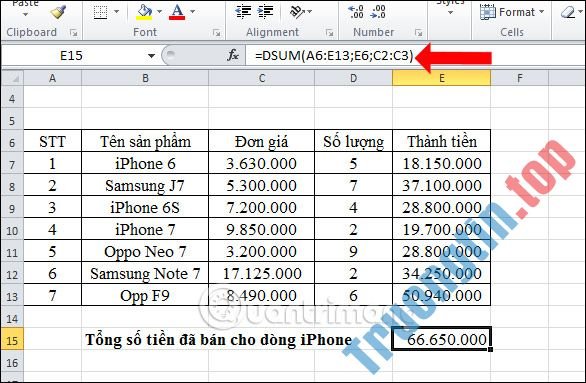Click the 'STT' header cell
This screenshot has height=383, width=586.
(53, 141)
